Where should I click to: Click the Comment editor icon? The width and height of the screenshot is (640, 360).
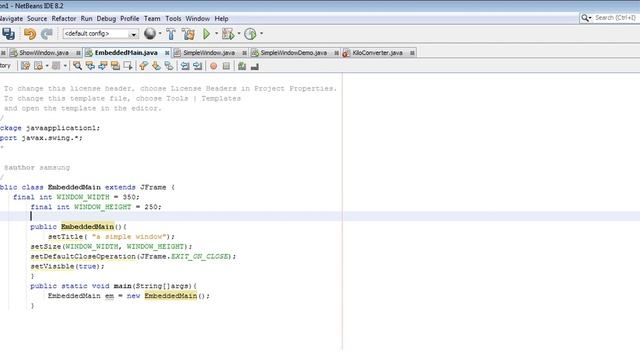(242, 66)
